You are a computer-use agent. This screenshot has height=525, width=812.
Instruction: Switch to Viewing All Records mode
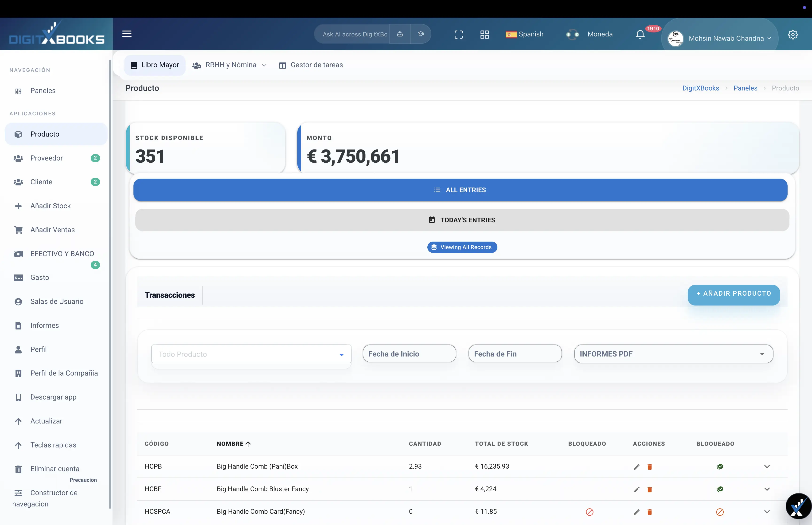pyautogui.click(x=462, y=247)
